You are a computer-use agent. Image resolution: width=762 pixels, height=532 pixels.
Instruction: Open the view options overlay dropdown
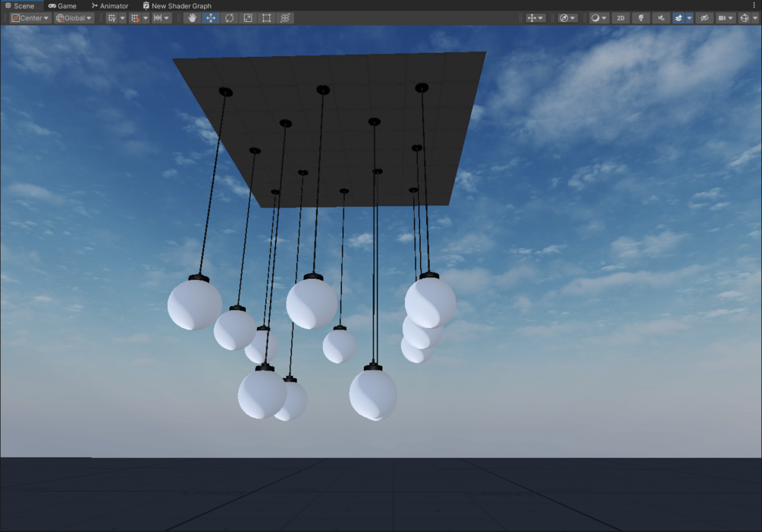pos(535,18)
